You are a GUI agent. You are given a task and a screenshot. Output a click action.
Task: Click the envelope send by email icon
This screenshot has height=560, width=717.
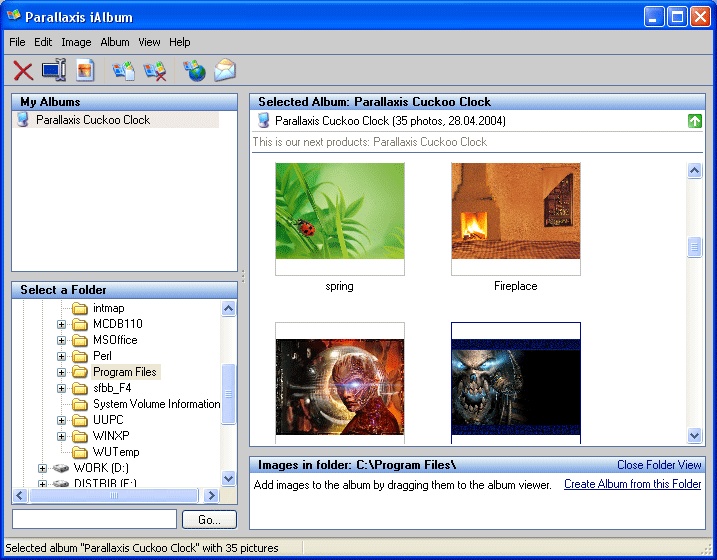(x=225, y=70)
